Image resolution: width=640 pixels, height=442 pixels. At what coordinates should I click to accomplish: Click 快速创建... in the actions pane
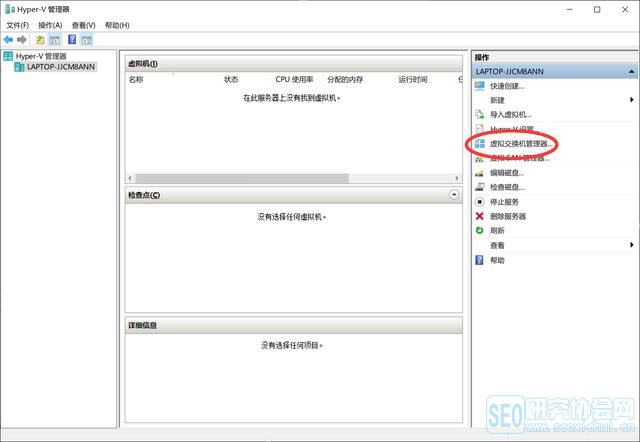point(507,86)
